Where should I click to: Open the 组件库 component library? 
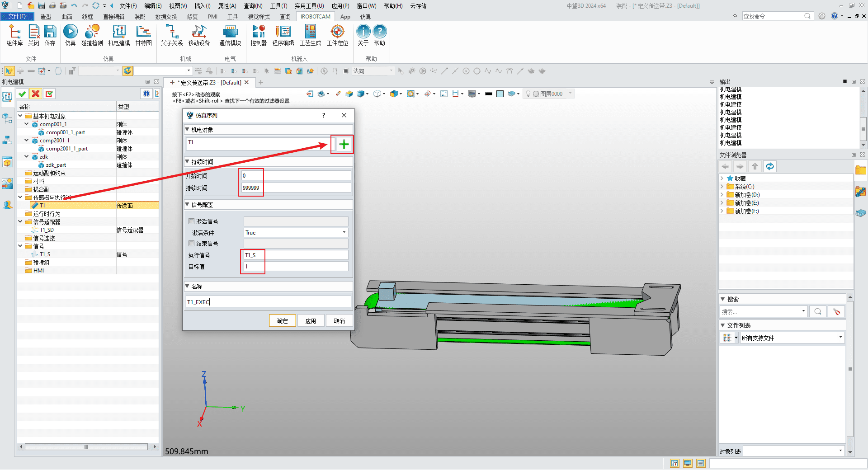[x=14, y=35]
